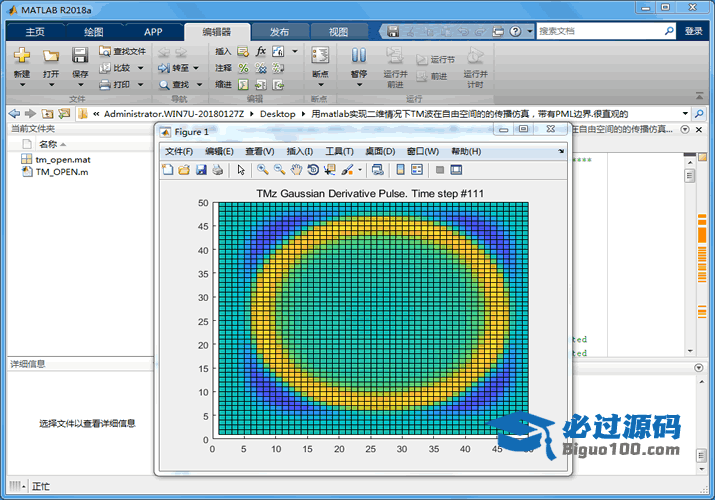715x500 pixels.
Task: Open the 打开 dropdown arrow
Action: (x=51, y=84)
